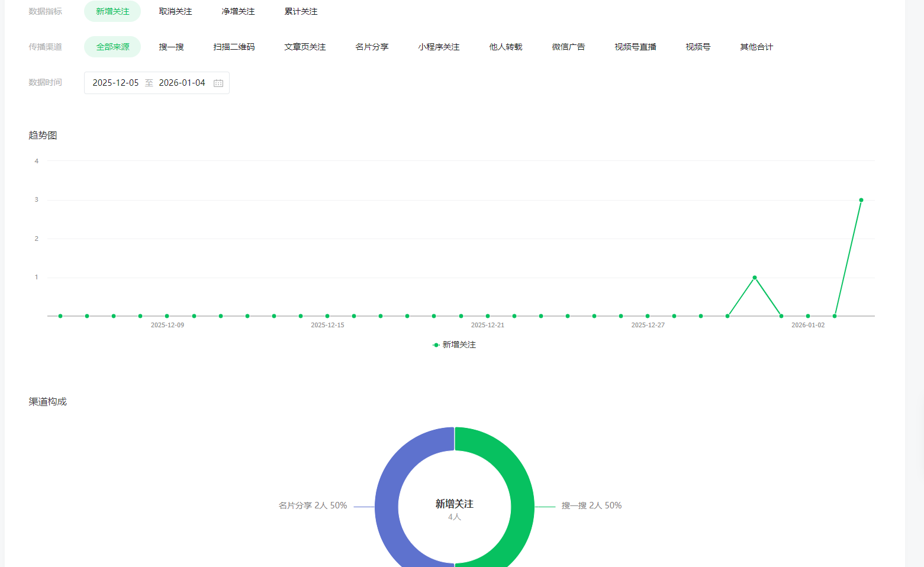Image resolution: width=924 pixels, height=567 pixels.
Task: Filter by 文章页关注 channel
Action: tap(305, 47)
